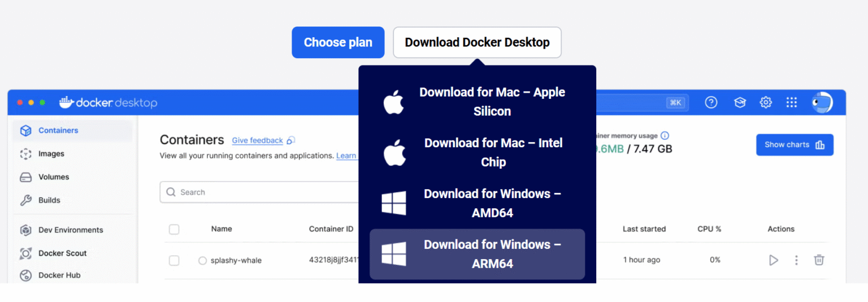
Task: Click the Windows logo beside AMD64
Action: click(x=394, y=203)
